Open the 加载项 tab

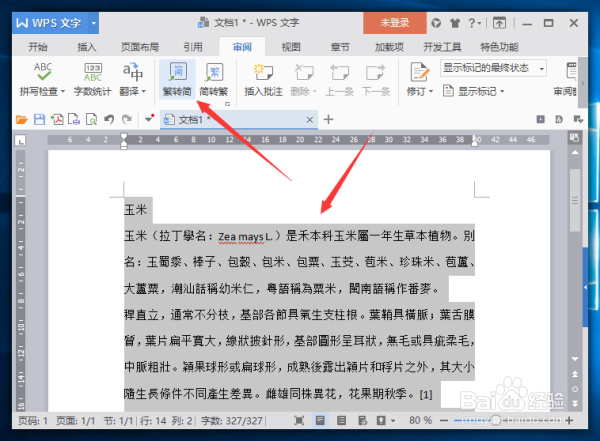click(389, 47)
